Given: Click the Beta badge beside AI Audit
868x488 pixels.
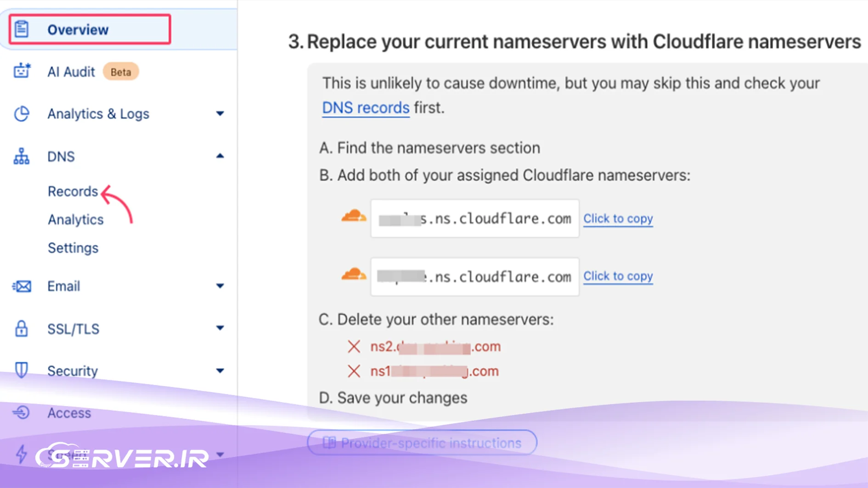Looking at the screenshot, I should (121, 72).
